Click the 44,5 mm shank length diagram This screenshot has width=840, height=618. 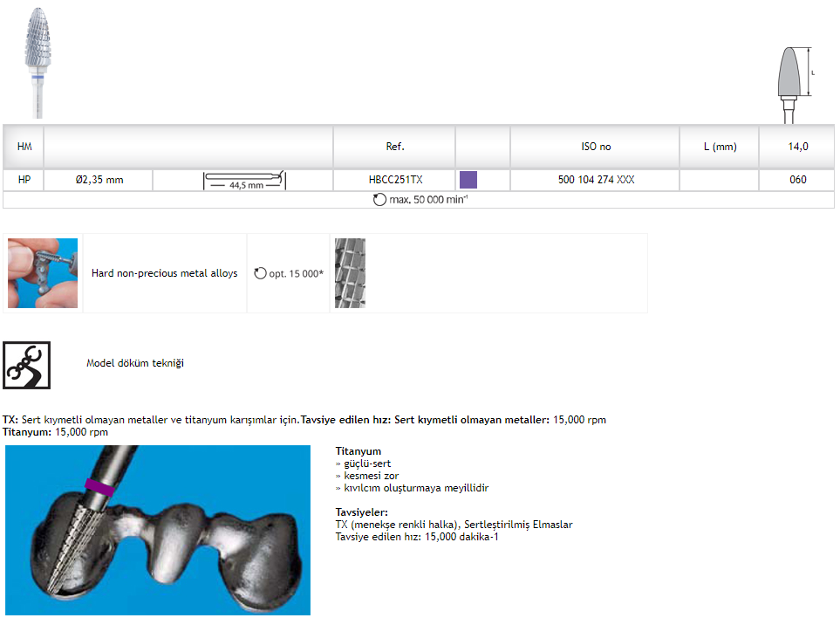(244, 181)
